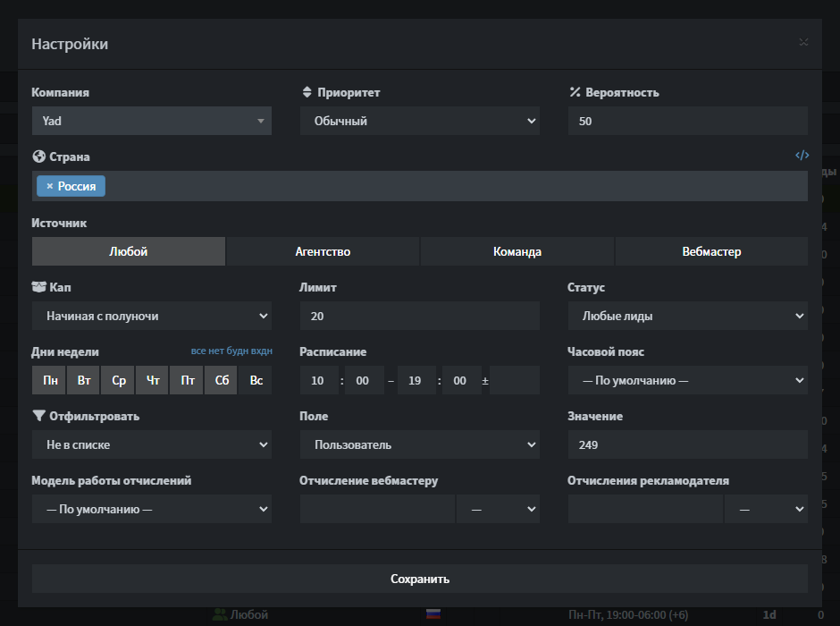This screenshot has height=626, width=840.
Task: Click the globe icon beside Страна
Action: 38,156
